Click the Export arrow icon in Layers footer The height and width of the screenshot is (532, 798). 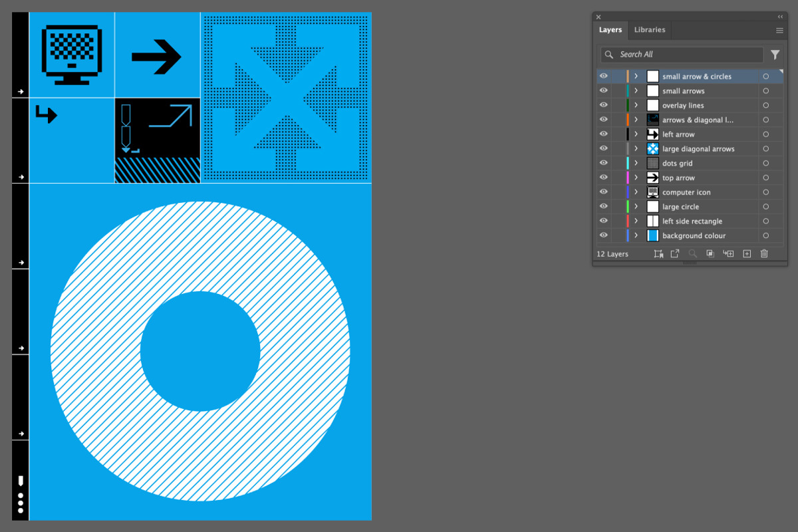point(674,254)
